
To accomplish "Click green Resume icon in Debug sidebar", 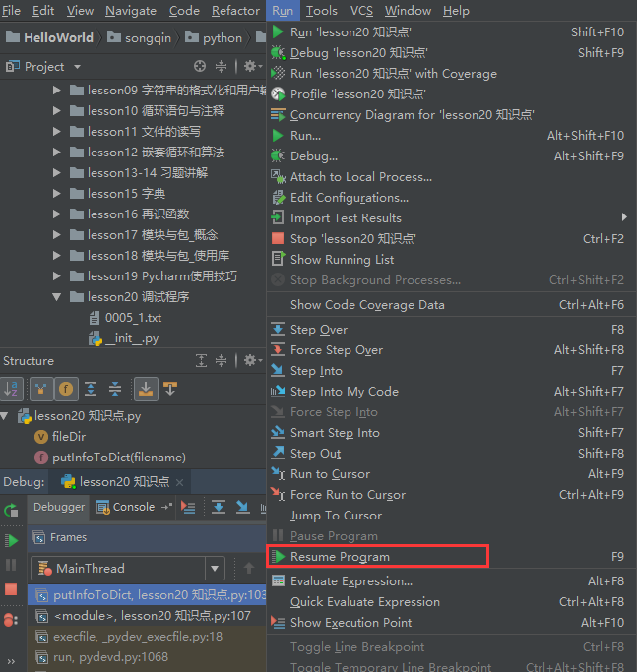I will tap(11, 540).
